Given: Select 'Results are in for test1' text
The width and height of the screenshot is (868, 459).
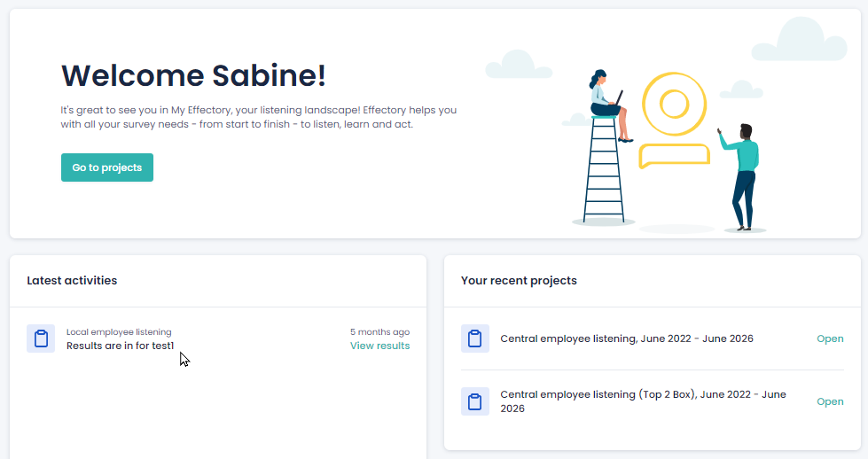Looking at the screenshot, I should tap(120, 346).
